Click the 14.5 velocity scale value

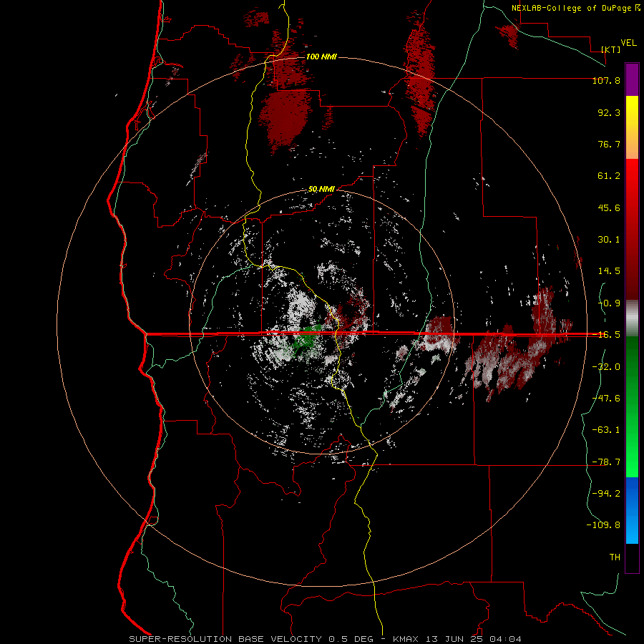tap(609, 271)
